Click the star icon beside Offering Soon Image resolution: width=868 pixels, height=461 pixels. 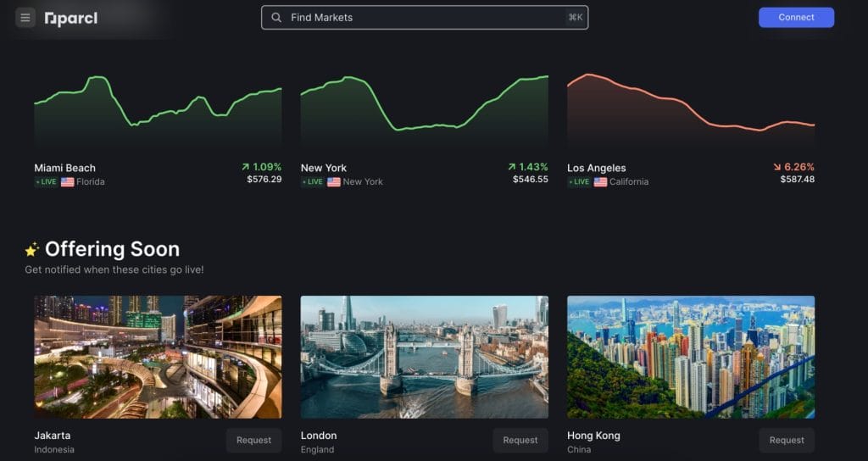[x=32, y=249]
